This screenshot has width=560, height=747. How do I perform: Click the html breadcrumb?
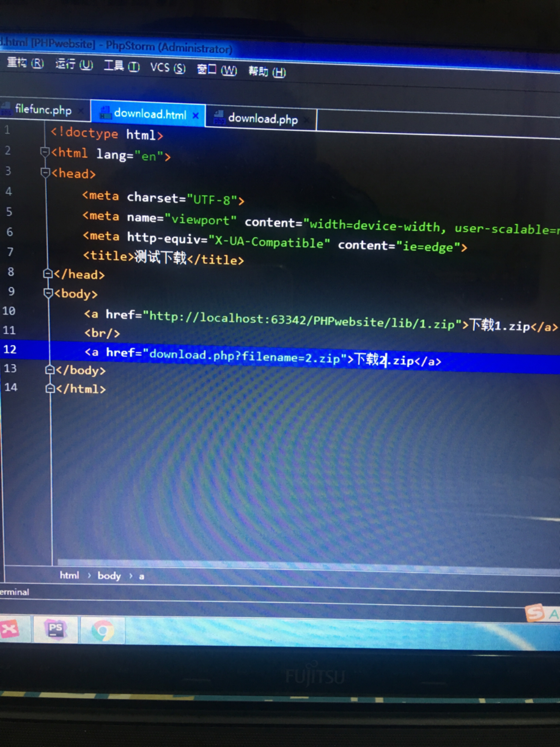pyautogui.click(x=69, y=575)
